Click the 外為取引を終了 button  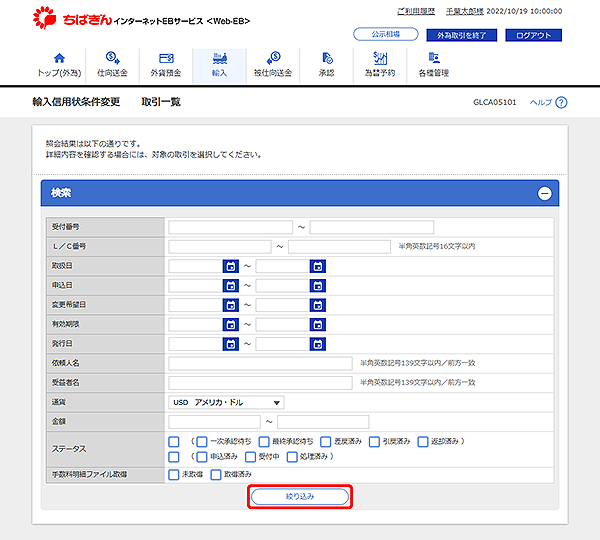pyautogui.click(x=461, y=35)
